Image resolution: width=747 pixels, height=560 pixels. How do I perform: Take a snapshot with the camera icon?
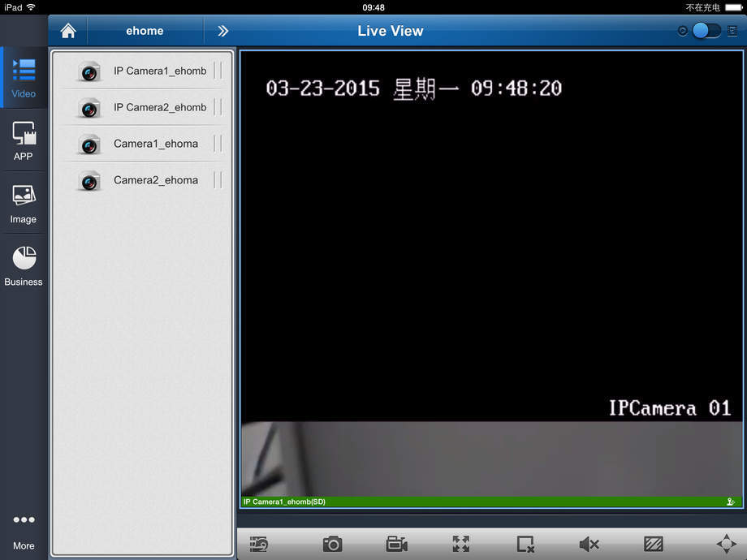pyautogui.click(x=332, y=543)
